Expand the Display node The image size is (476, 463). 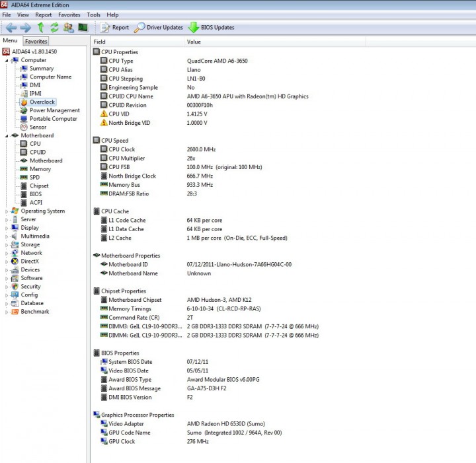pos(7,228)
